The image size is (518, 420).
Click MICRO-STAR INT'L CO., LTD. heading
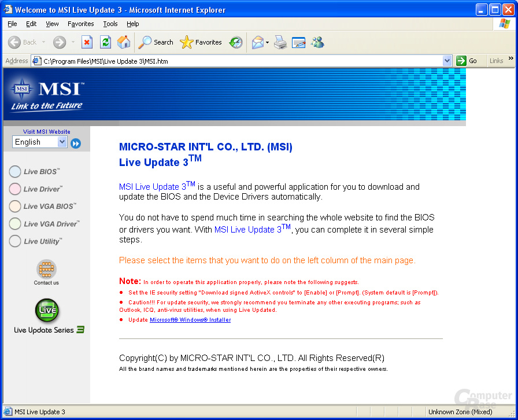(x=206, y=147)
